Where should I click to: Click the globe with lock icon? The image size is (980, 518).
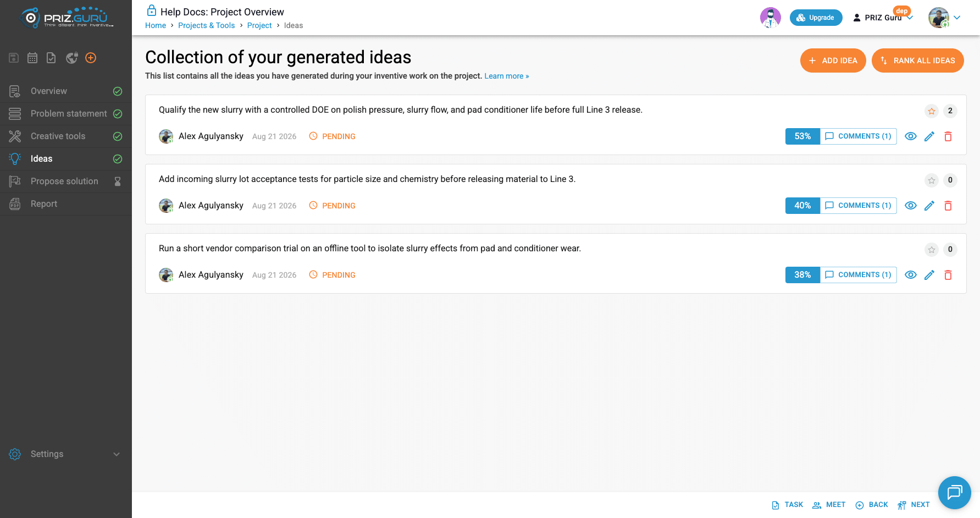[71, 58]
